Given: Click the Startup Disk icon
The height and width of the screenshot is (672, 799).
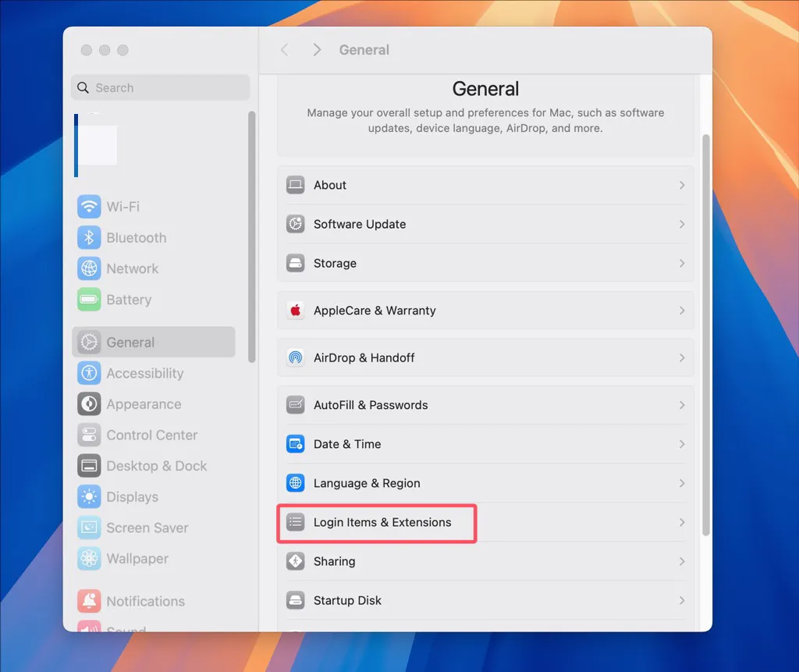Looking at the screenshot, I should coord(296,600).
